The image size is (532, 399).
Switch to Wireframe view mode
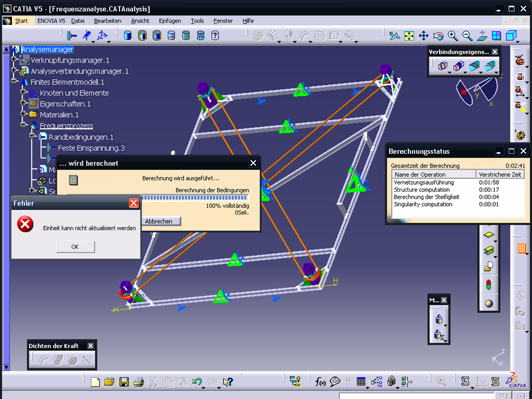(200, 35)
